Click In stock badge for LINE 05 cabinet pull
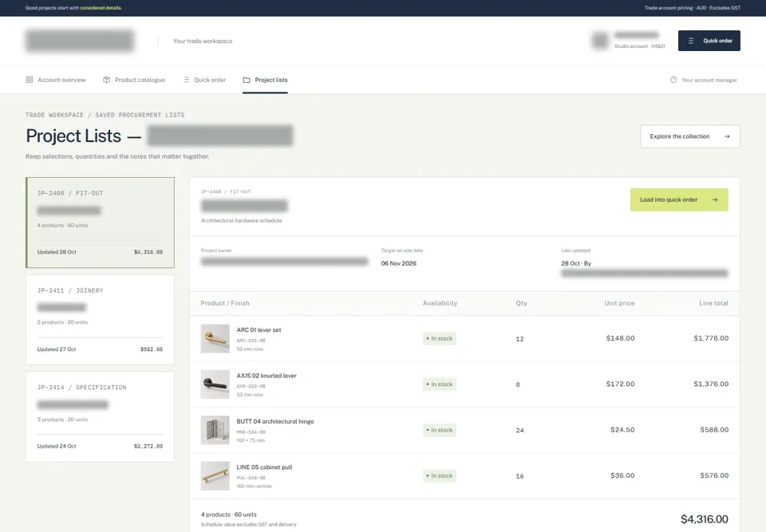 [x=440, y=476]
